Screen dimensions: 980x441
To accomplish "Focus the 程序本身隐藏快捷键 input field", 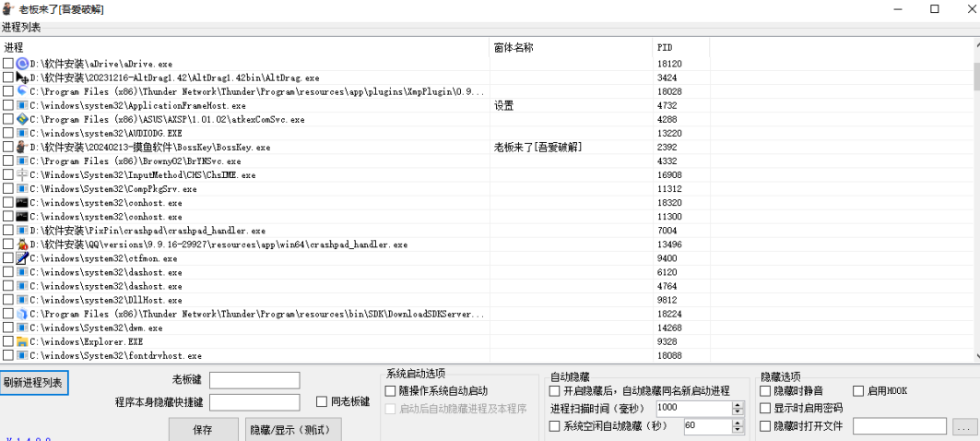I will pos(254,402).
